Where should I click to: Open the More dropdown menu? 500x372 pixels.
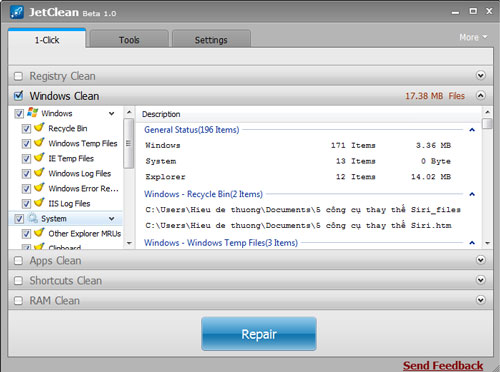click(x=473, y=37)
